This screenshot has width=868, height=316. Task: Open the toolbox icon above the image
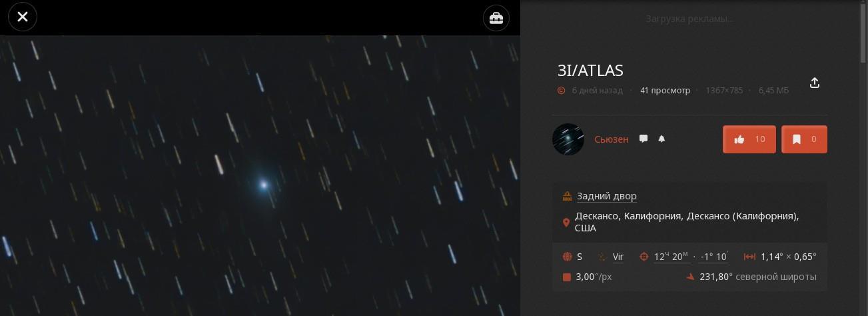click(496, 18)
